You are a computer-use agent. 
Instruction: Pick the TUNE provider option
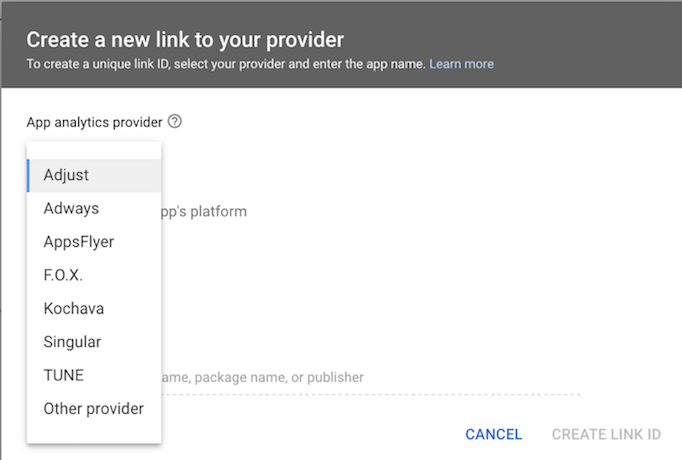click(94, 375)
